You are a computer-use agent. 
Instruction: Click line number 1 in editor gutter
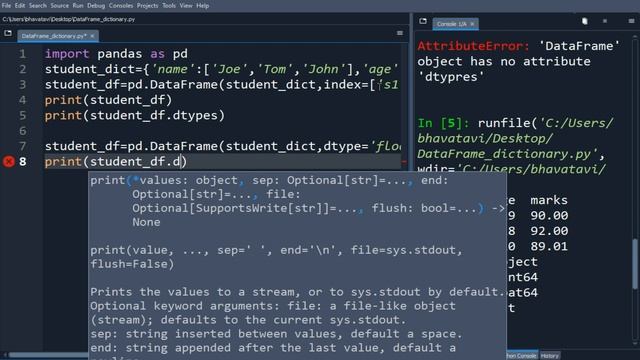pyautogui.click(x=22, y=54)
